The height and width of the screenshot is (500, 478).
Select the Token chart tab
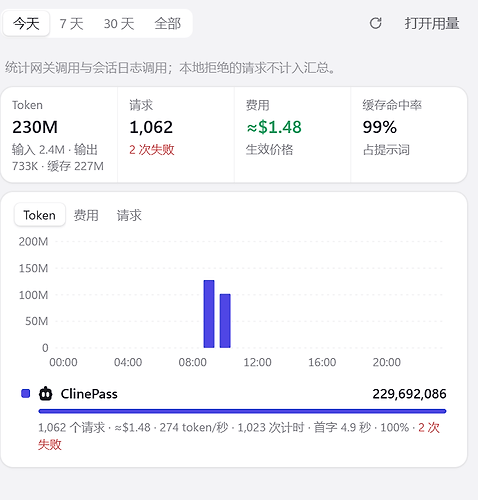40,215
